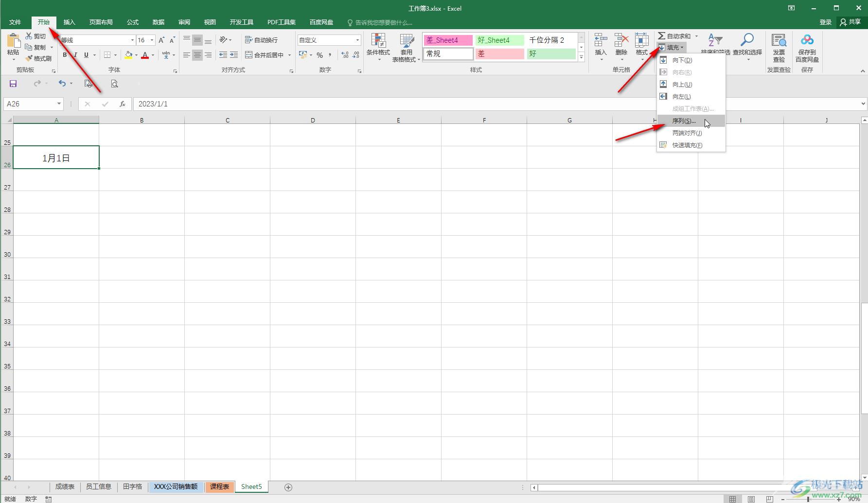Click the zoom slider in status bar
Screen dimensions: 868x503
tap(808, 499)
